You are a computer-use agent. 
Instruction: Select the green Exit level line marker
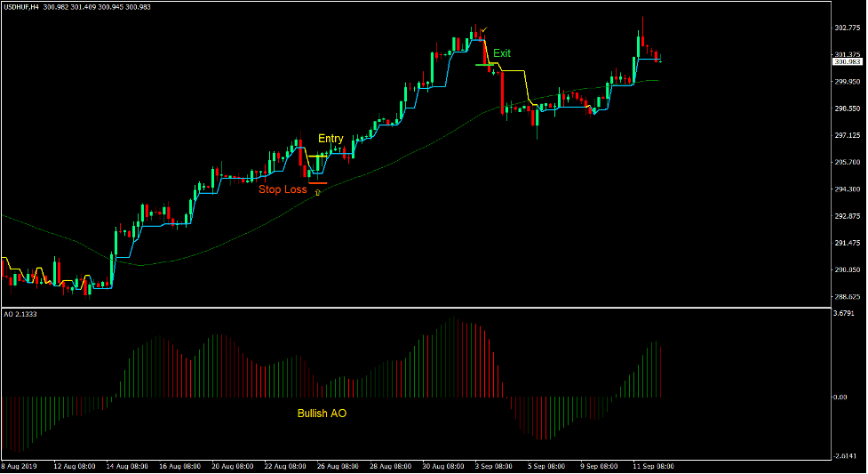(x=482, y=65)
